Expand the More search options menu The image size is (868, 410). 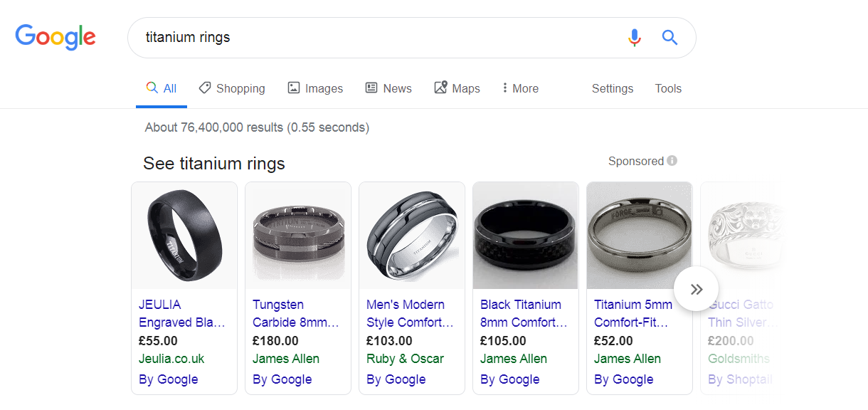click(520, 88)
